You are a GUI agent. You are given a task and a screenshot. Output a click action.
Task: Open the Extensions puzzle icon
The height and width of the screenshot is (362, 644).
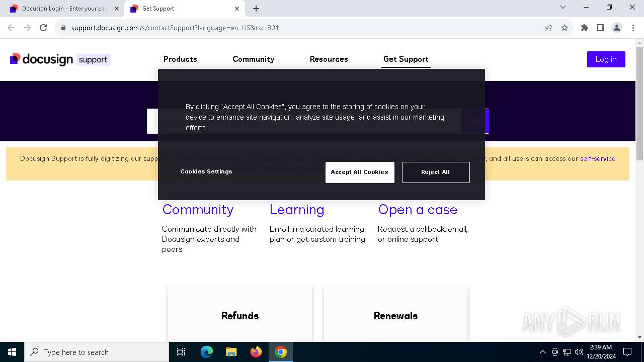(585, 28)
